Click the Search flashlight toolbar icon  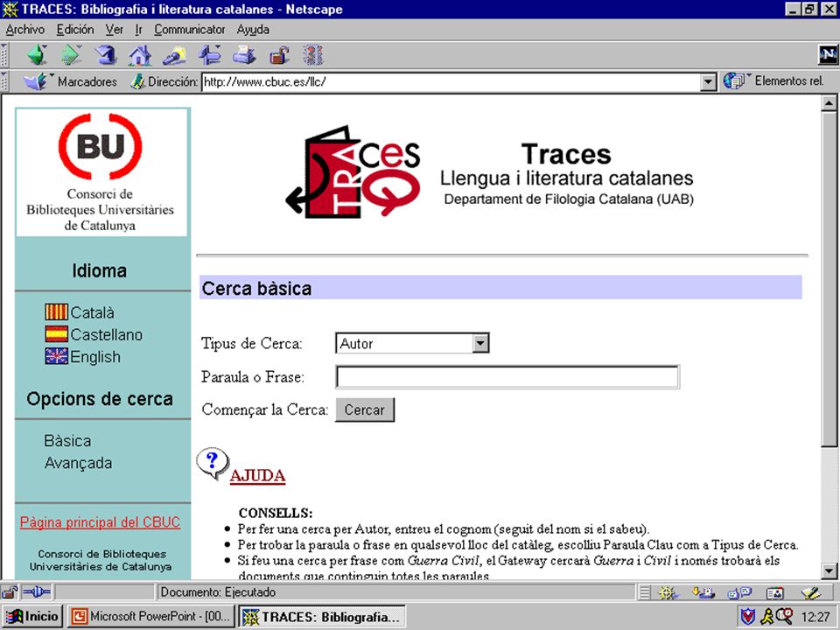coord(175,55)
